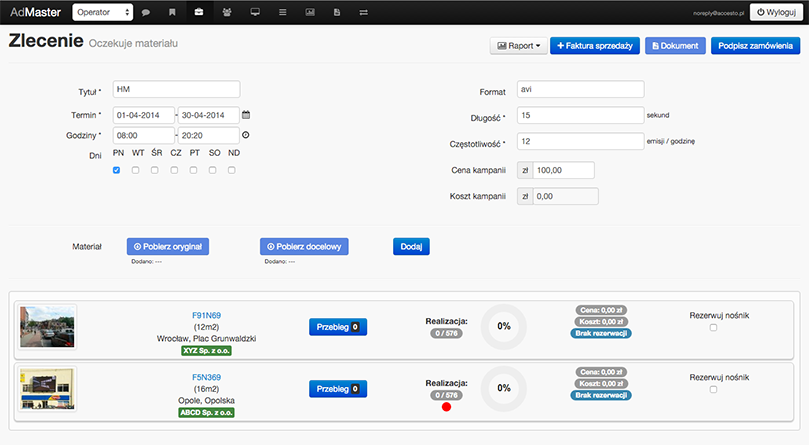Click the Dokument button
Image resolution: width=809 pixels, height=445 pixels.
[675, 45]
